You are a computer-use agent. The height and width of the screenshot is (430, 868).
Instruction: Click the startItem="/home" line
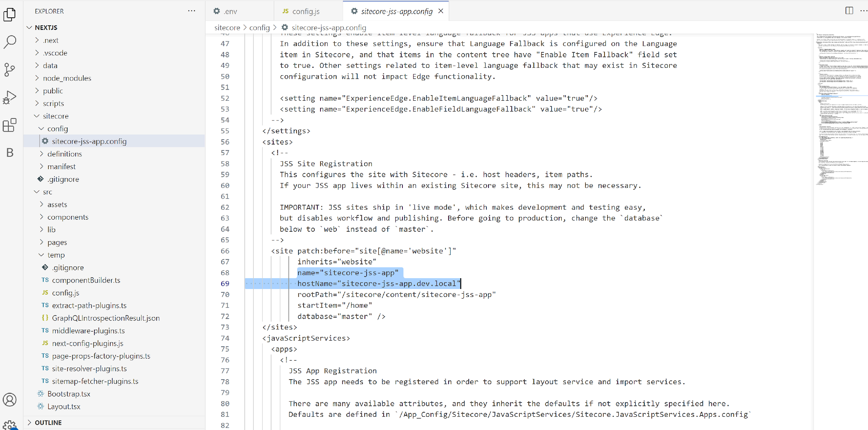(335, 305)
